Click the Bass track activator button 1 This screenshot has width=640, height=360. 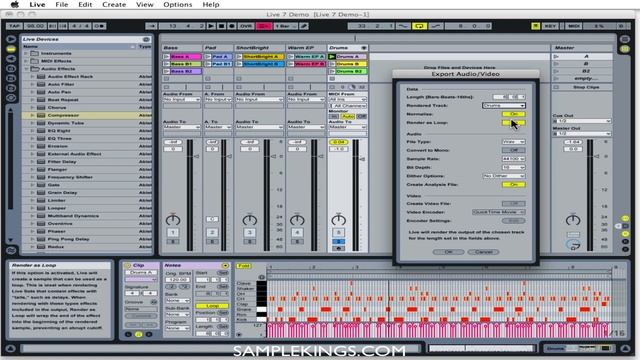(x=173, y=233)
